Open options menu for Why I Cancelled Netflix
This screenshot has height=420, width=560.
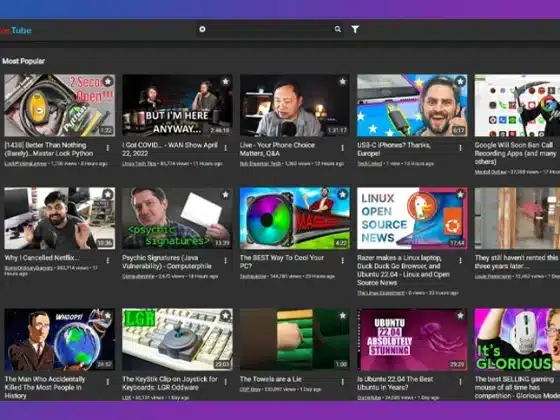click(108, 261)
